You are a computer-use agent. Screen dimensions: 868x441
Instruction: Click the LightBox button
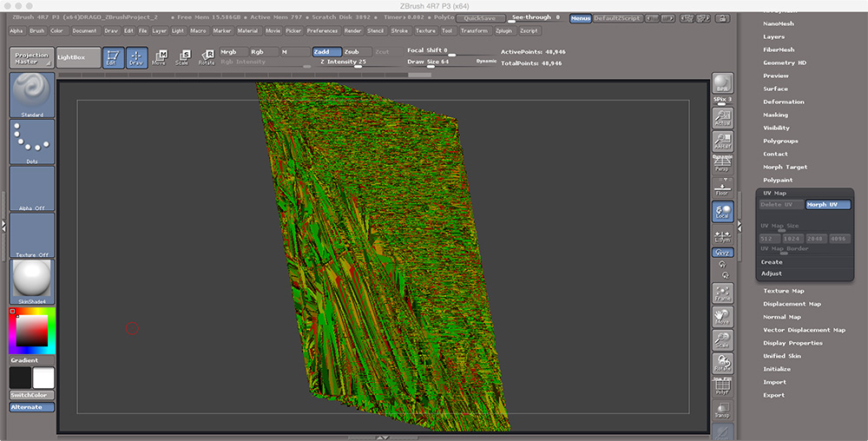[76, 58]
